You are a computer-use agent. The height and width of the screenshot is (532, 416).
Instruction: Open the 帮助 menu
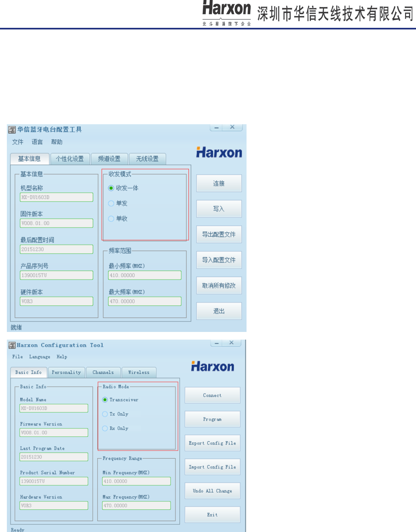[56, 142]
